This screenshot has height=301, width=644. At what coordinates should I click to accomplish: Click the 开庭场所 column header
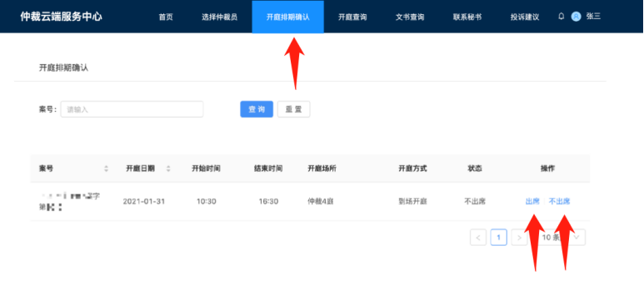point(322,168)
